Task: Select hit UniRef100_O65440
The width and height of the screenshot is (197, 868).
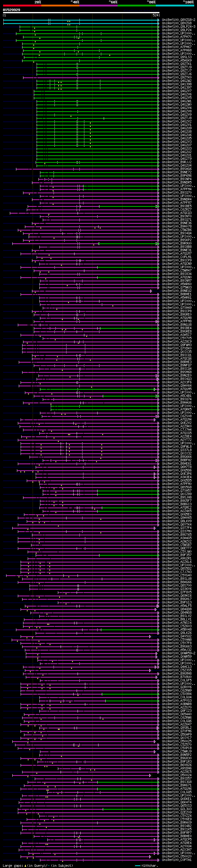Action: [x=177, y=714]
